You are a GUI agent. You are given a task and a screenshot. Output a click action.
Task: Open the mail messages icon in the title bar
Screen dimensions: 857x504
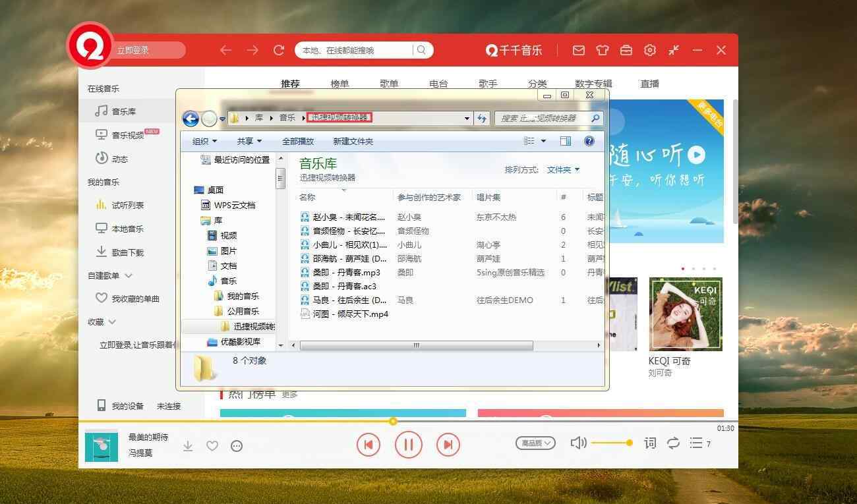[578, 50]
